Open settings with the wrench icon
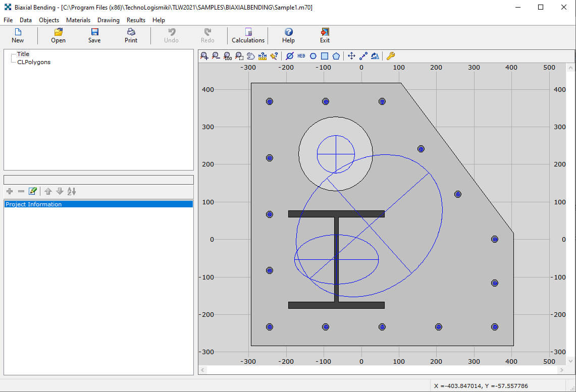The width and height of the screenshot is (576, 392). pyautogui.click(x=390, y=56)
